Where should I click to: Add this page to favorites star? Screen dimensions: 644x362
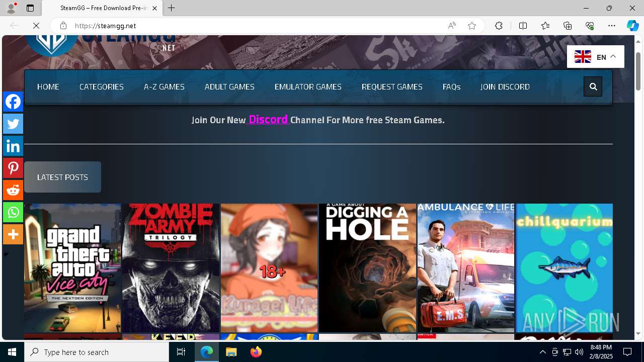point(472,26)
